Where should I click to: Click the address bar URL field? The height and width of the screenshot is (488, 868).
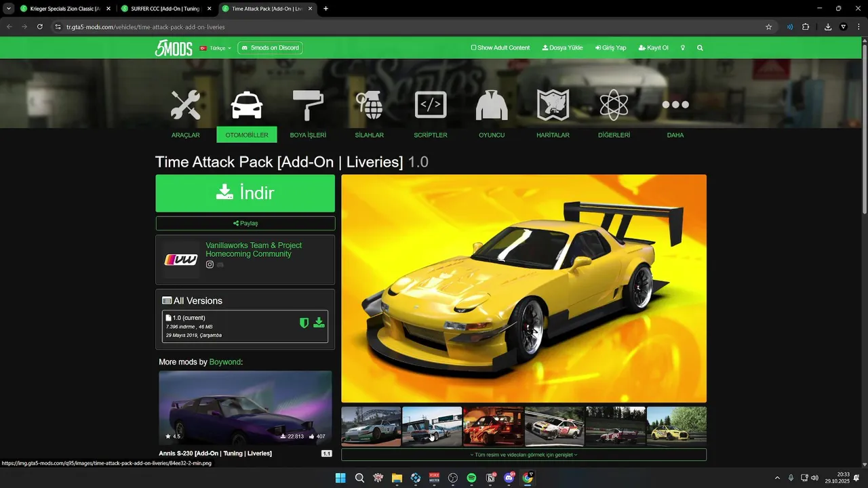pos(407,27)
